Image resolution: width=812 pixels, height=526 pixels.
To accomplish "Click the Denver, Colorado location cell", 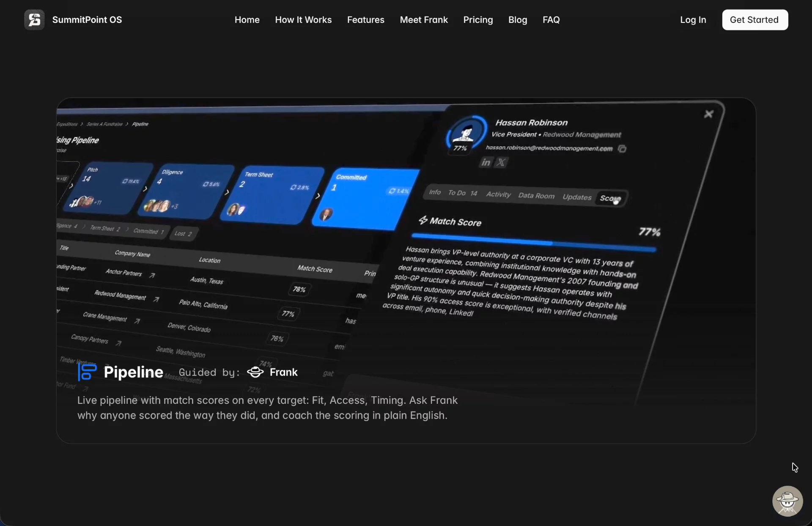I will (189, 327).
